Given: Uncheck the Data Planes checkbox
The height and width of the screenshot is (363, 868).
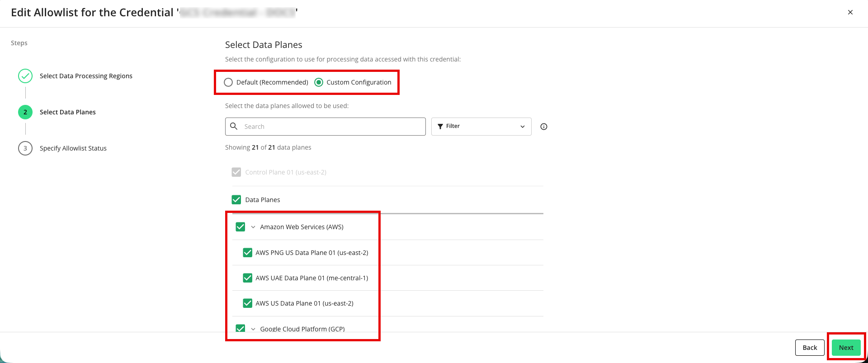Looking at the screenshot, I should click(236, 200).
